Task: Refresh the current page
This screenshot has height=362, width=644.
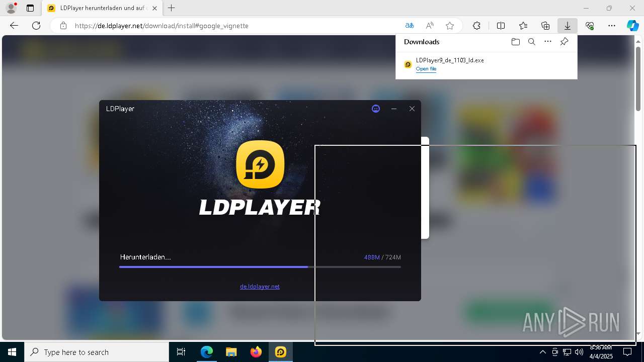Action: click(36, 26)
